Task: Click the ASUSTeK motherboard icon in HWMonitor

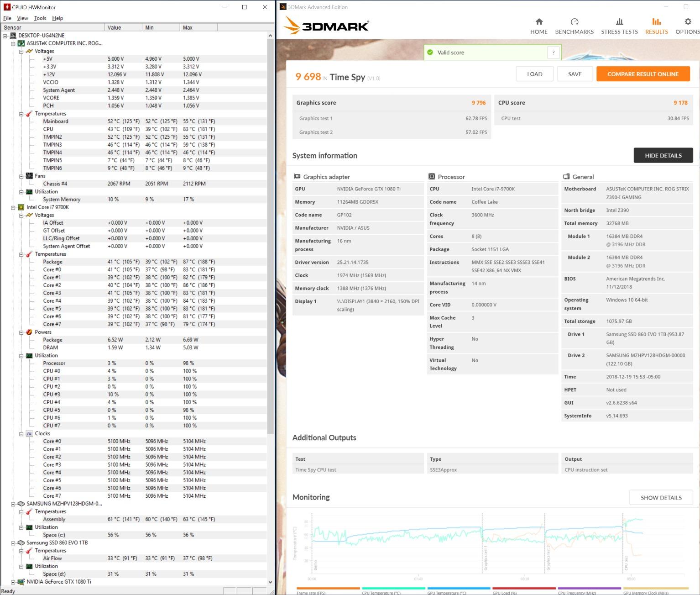Action: coord(21,43)
